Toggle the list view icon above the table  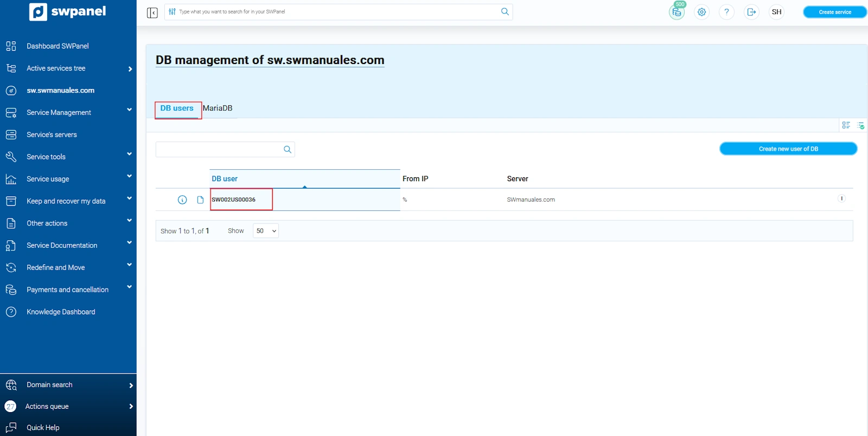point(846,125)
